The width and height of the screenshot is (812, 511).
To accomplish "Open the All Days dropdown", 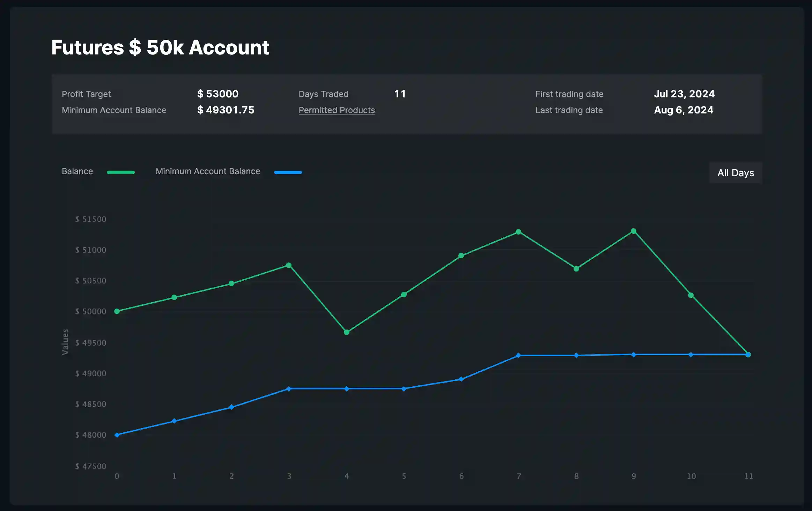I will click(x=736, y=173).
